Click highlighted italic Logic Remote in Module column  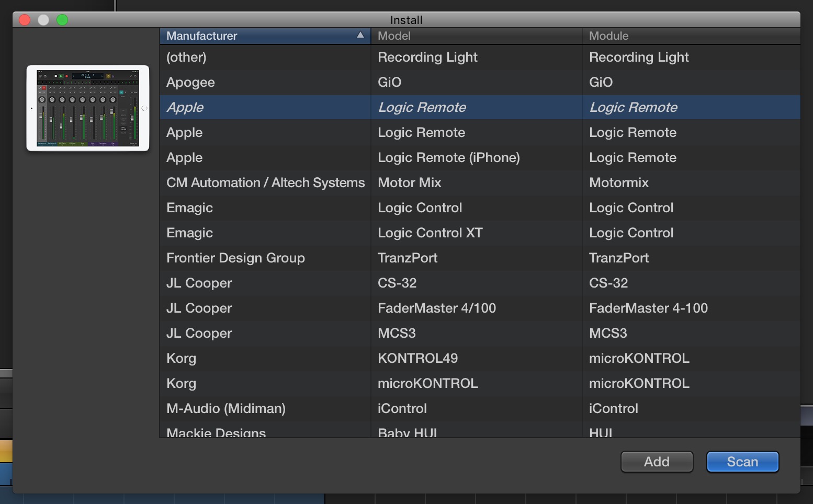coord(633,107)
